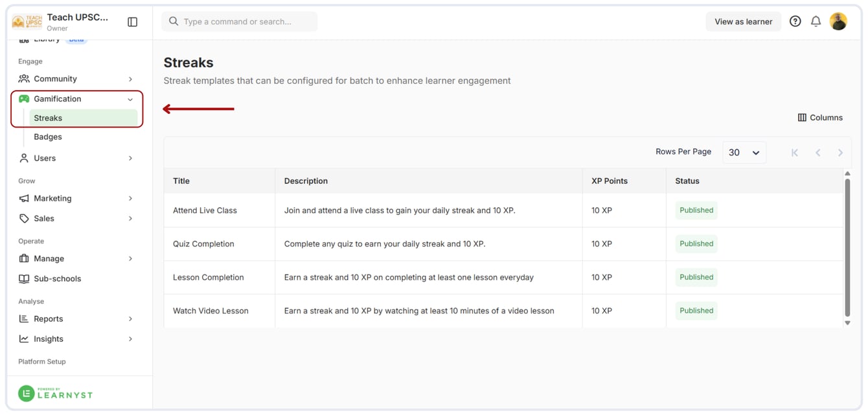The width and height of the screenshot is (868, 415).
Task: Open the Attend Live Class row title
Action: [205, 210]
